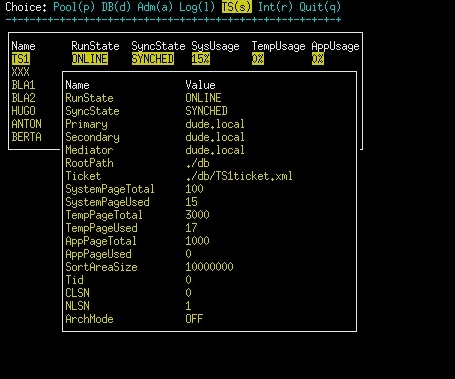Switch to the Log(l) menu choice

click(x=197, y=7)
